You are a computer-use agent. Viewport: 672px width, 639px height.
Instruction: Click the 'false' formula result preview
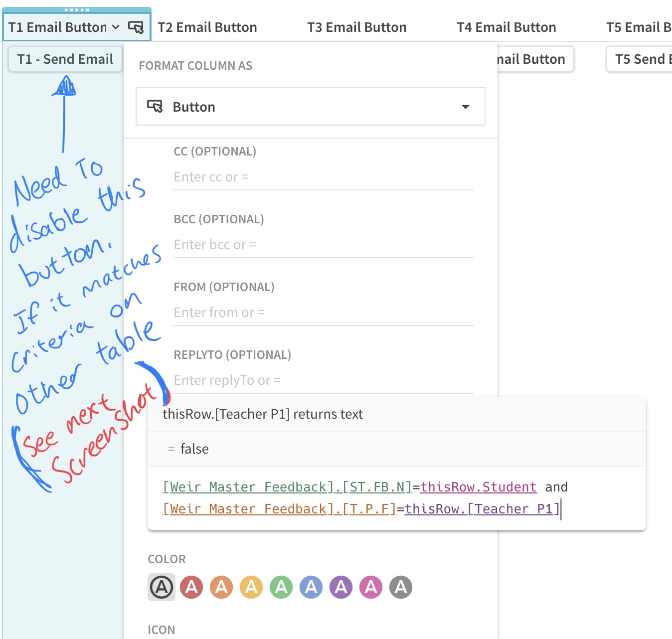point(194,449)
